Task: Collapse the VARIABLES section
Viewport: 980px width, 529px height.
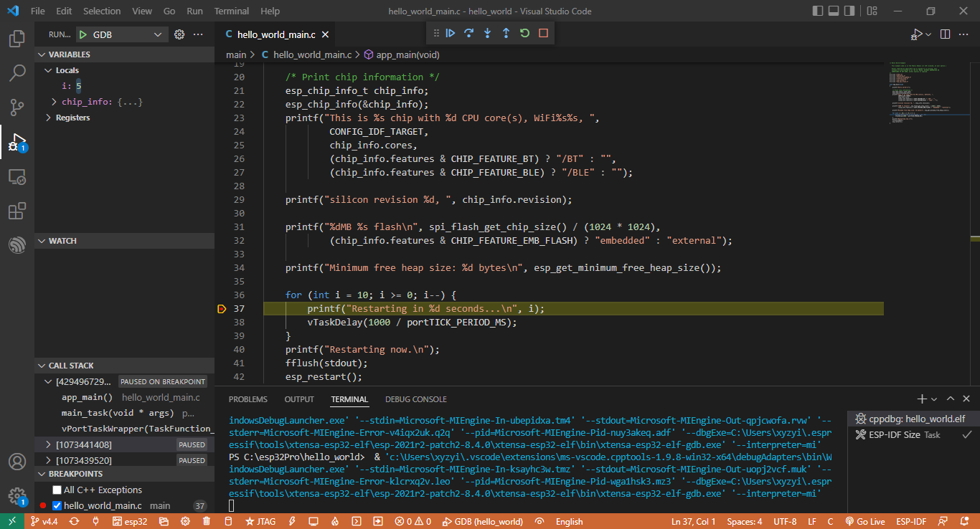Action: pos(124,54)
